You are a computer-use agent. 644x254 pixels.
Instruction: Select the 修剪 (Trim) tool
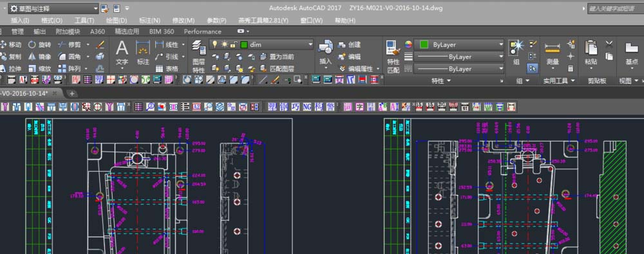(70, 45)
